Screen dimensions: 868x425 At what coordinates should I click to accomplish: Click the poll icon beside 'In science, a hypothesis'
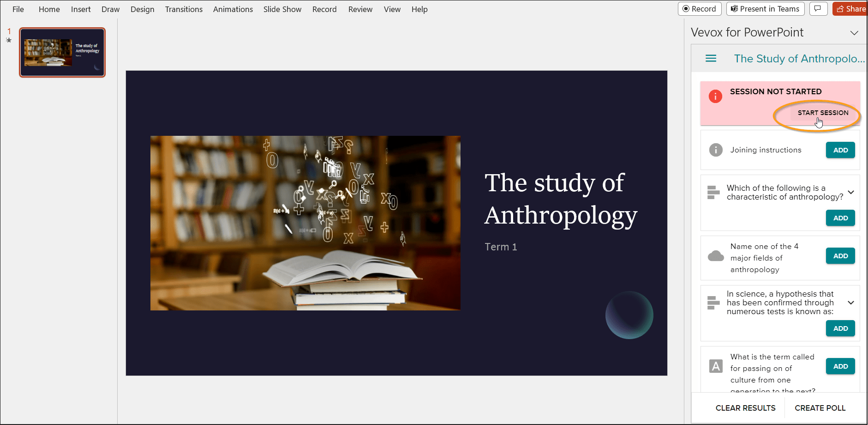(713, 303)
